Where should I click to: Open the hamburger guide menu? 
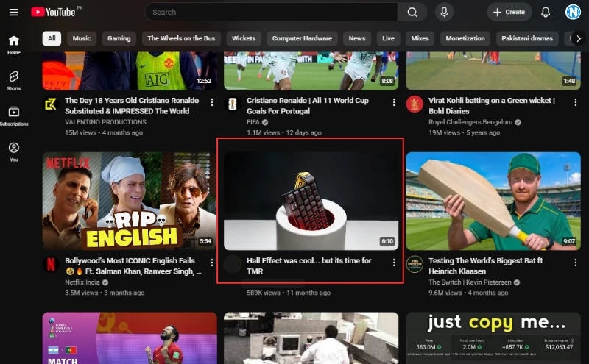pos(14,12)
